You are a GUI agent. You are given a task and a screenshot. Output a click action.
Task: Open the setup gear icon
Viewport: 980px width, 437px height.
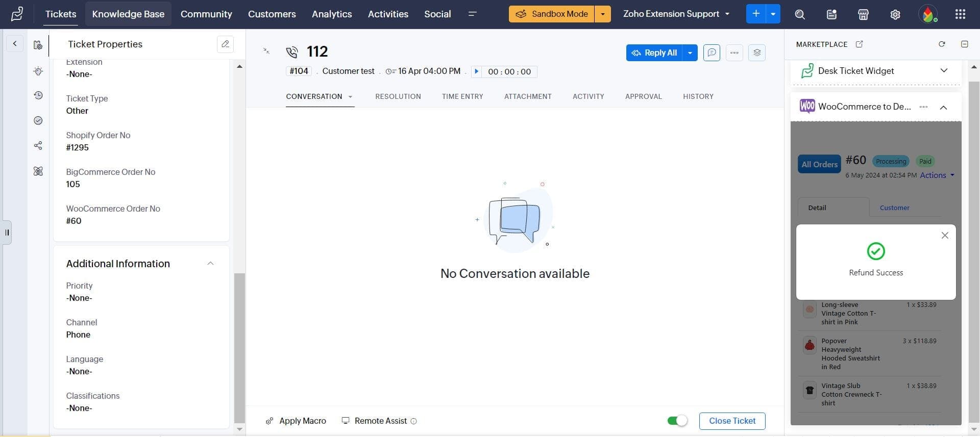(895, 14)
